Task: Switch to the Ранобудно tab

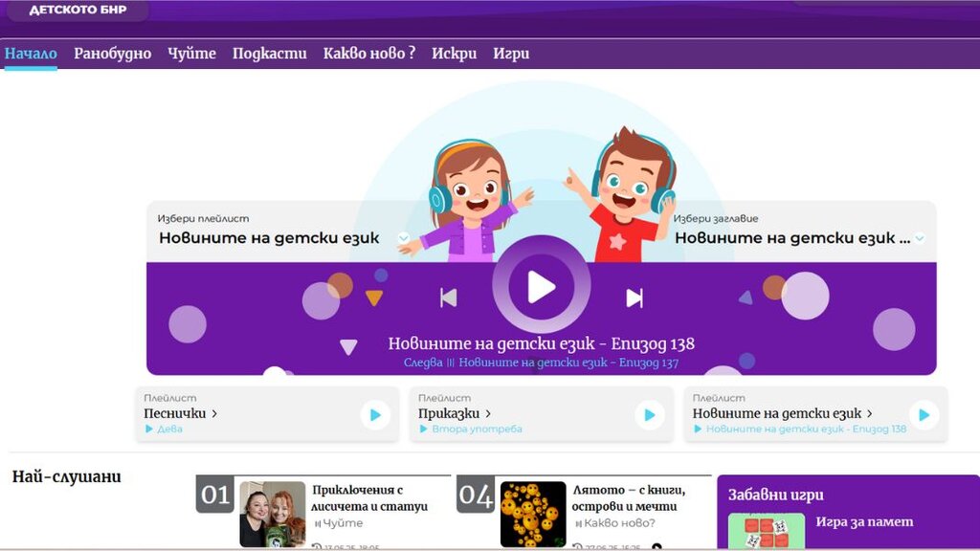Action: click(112, 54)
